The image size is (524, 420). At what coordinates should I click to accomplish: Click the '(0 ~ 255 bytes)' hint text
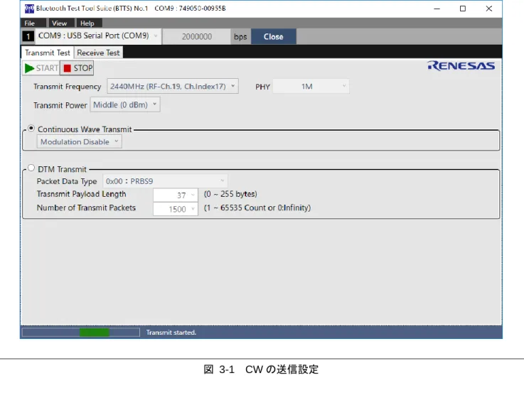(230, 194)
